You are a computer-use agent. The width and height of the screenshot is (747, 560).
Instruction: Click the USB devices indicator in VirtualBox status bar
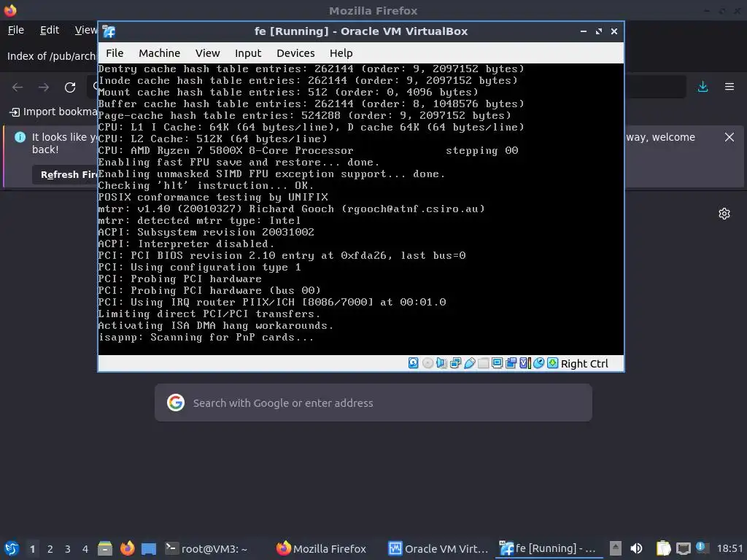469,363
